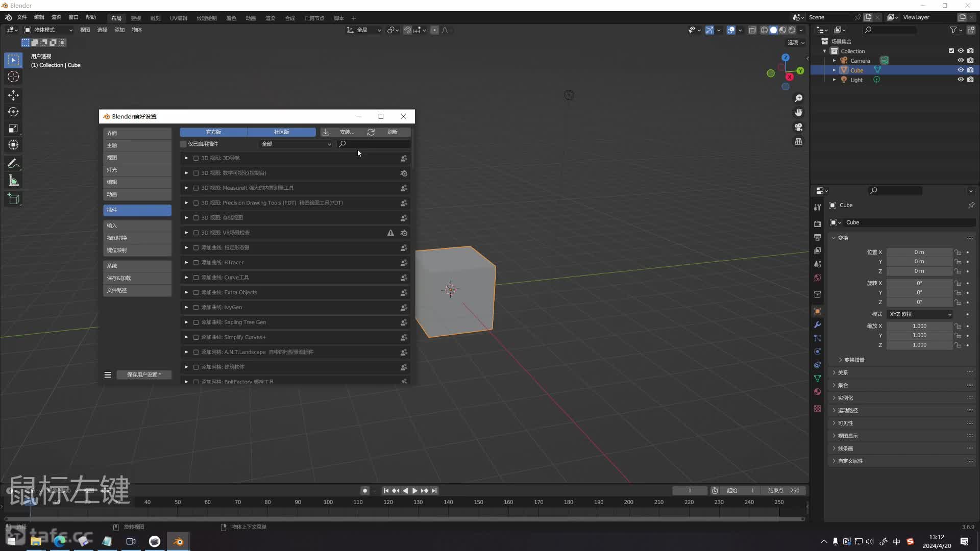The image size is (980, 551).
Task: Expand the Sapling Tree Gen addon row
Action: [x=186, y=322]
